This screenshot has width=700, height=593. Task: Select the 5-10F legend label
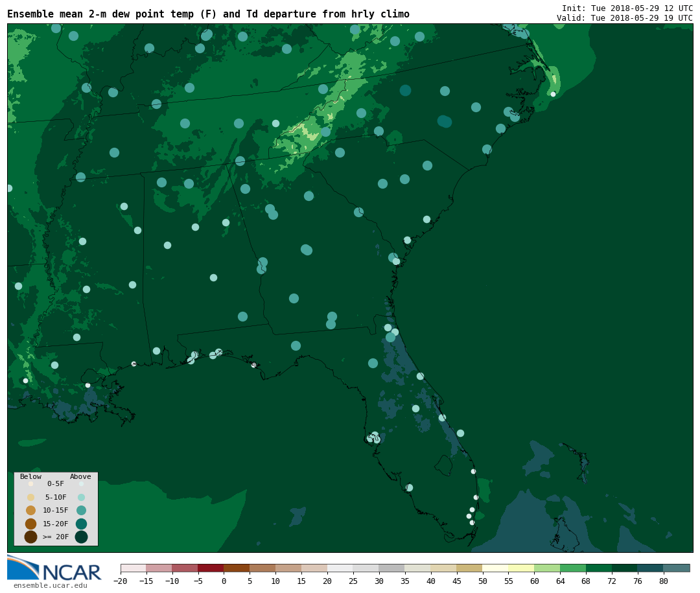(x=56, y=498)
